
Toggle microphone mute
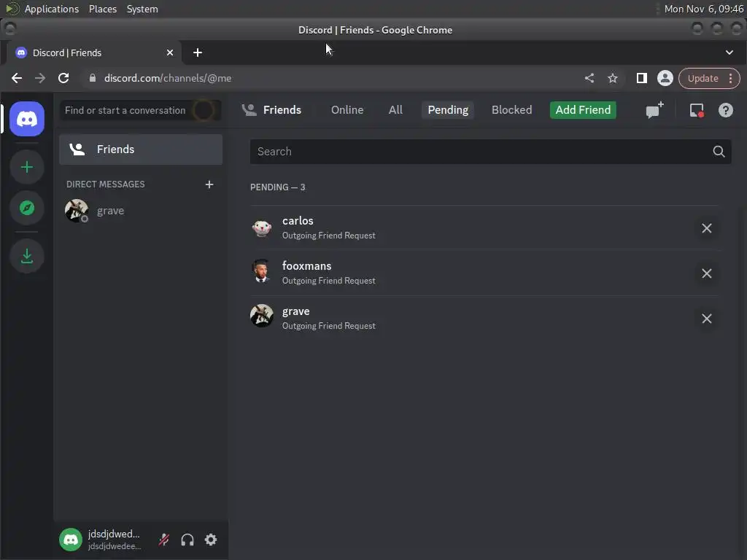pos(164,540)
